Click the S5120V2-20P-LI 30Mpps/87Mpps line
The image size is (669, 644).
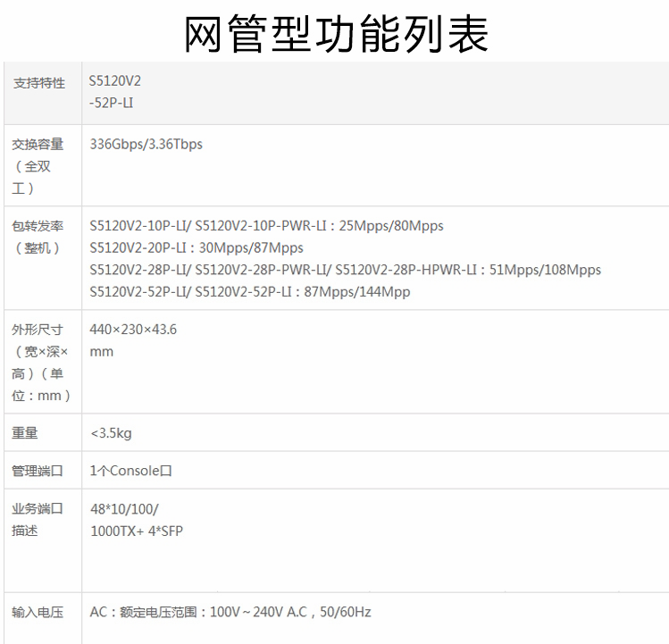tap(197, 247)
